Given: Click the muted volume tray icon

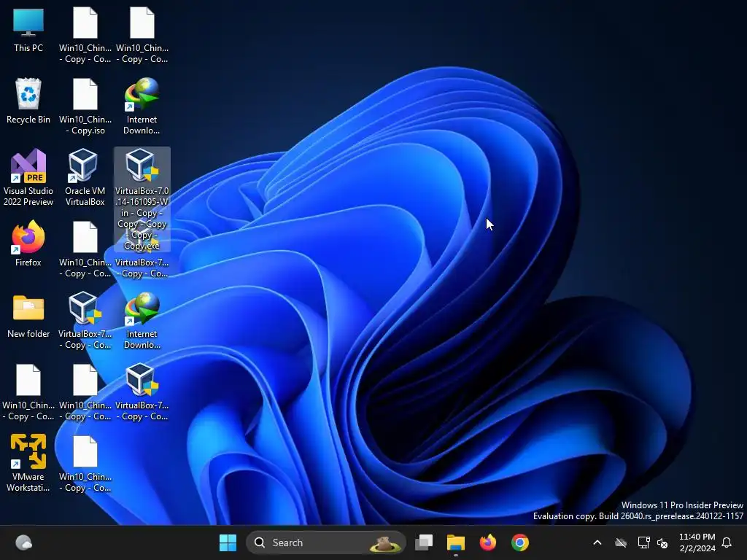Looking at the screenshot, I should (x=662, y=542).
